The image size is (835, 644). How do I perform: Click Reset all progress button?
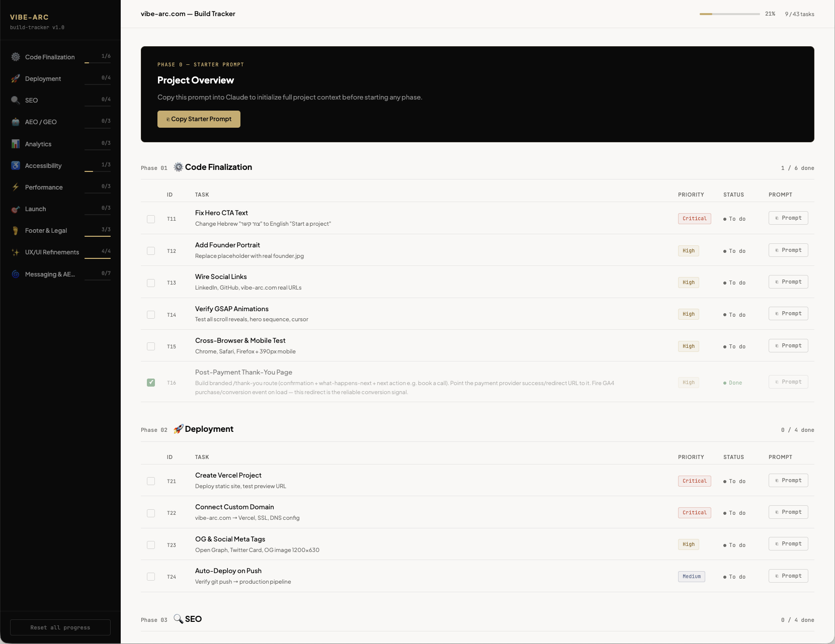point(60,627)
